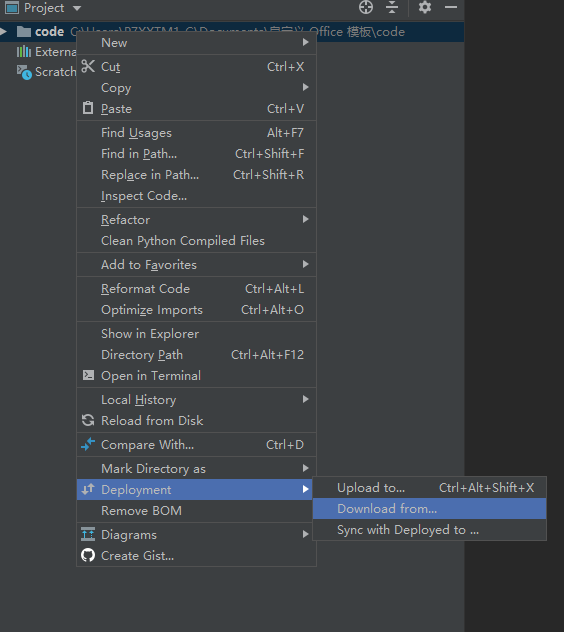Screen dimensions: 564x632
Task: Click the clipboard Paste icon
Action: [88, 108]
